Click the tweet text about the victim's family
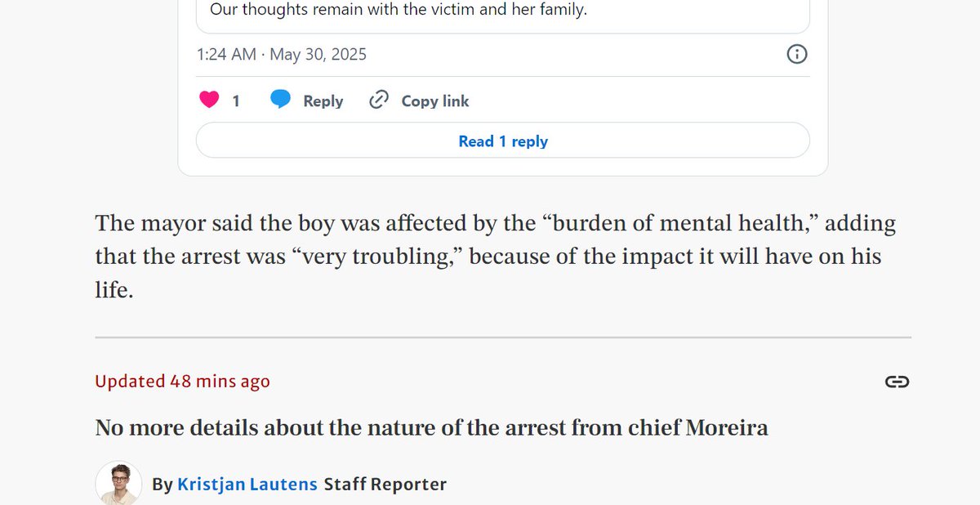Viewport: 980px width, 505px height. click(x=399, y=11)
